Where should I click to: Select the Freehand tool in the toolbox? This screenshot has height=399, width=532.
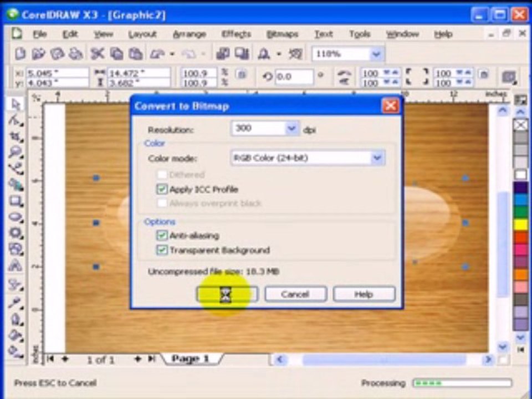coord(16,168)
